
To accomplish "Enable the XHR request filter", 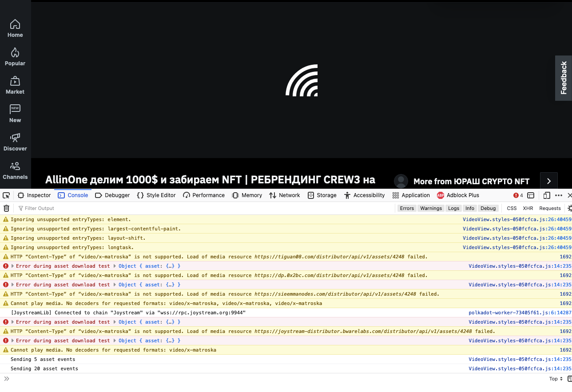I will coord(528,208).
